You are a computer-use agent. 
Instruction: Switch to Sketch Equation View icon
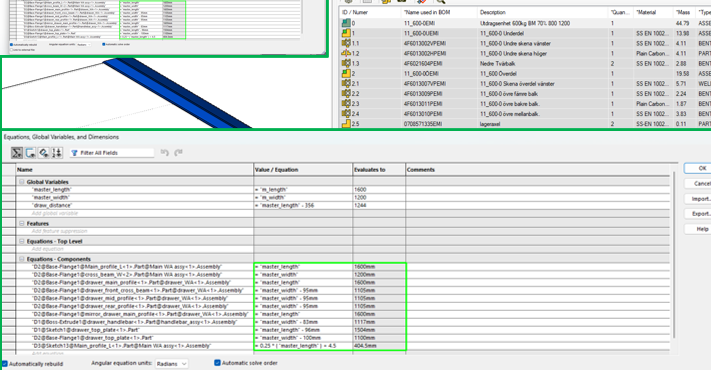pos(30,153)
